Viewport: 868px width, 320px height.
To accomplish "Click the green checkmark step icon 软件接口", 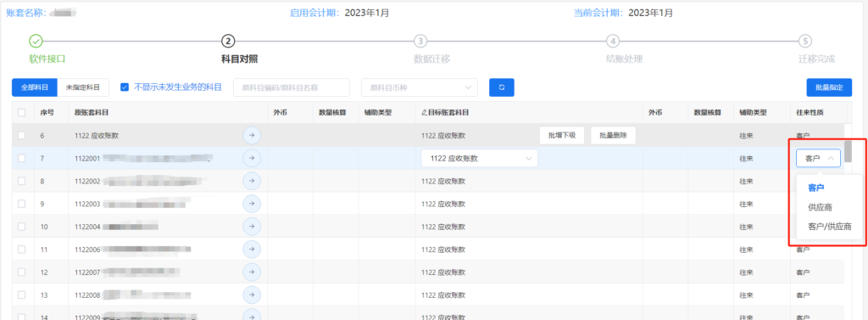I will (36, 41).
